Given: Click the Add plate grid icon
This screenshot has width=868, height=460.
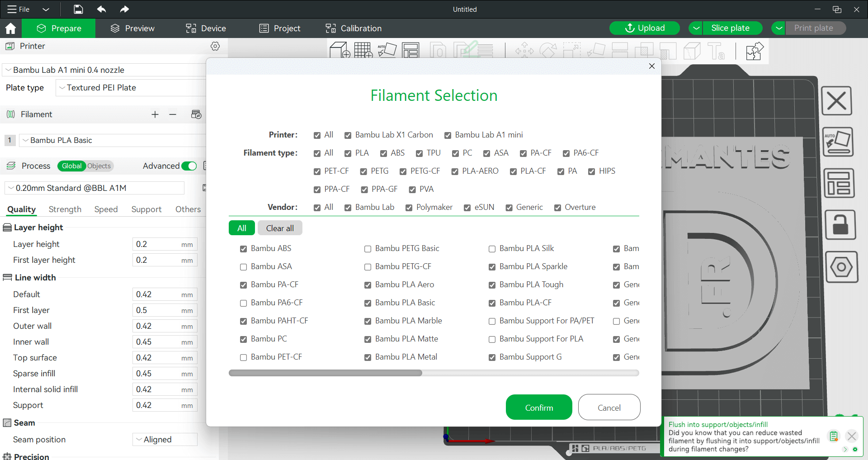Looking at the screenshot, I should point(363,50).
